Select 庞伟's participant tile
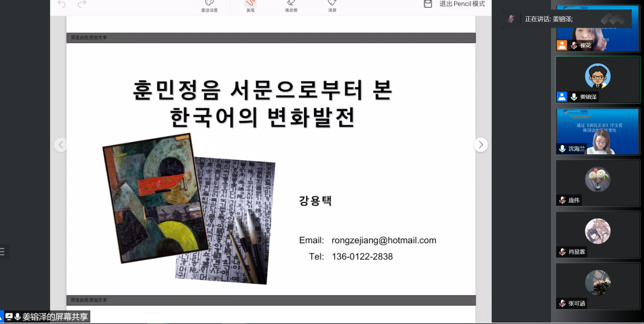This screenshot has height=324, width=644. [597, 183]
